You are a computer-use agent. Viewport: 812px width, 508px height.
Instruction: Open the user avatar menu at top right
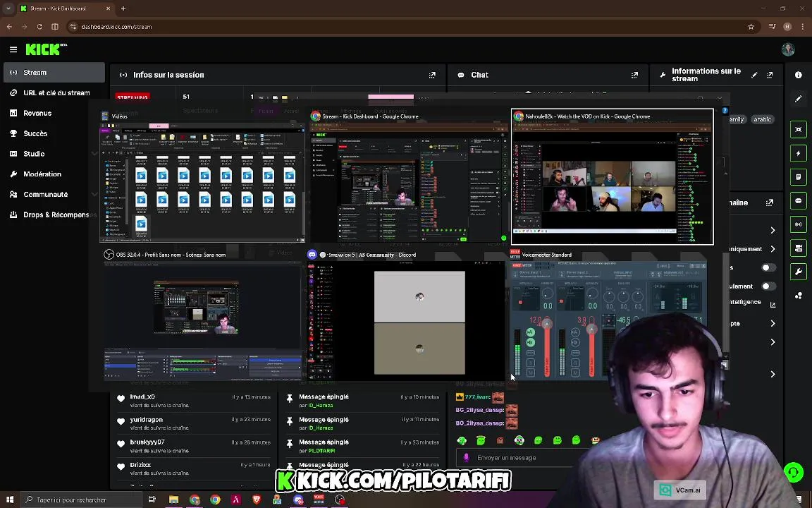point(788,49)
